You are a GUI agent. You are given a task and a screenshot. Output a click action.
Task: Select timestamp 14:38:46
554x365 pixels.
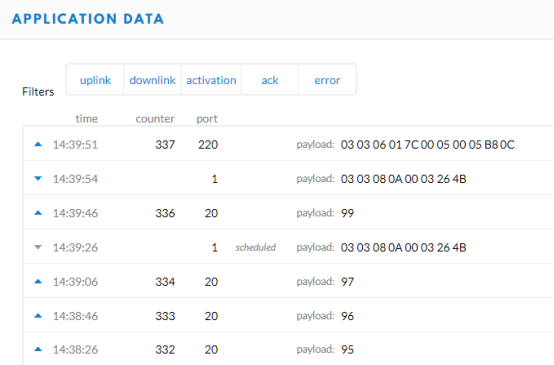point(75,316)
